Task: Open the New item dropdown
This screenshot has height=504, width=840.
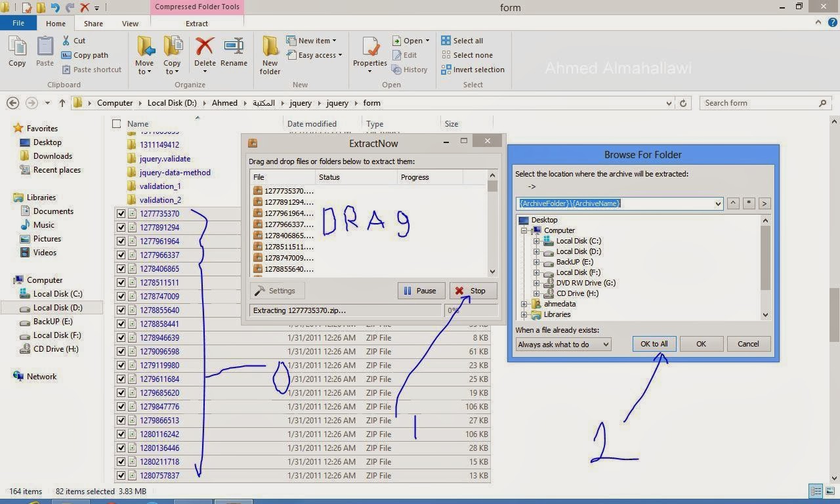Action: (311, 41)
